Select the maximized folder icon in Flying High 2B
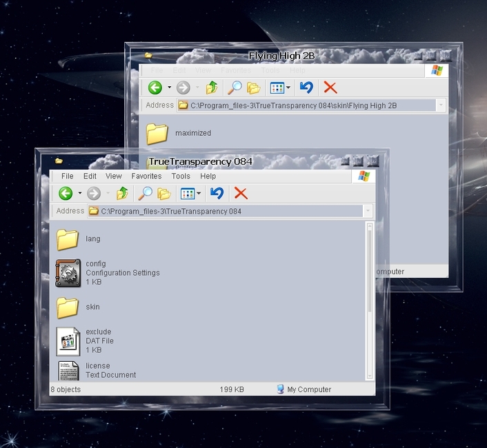Screen dimensions: 487x448 pyautogui.click(x=157, y=134)
